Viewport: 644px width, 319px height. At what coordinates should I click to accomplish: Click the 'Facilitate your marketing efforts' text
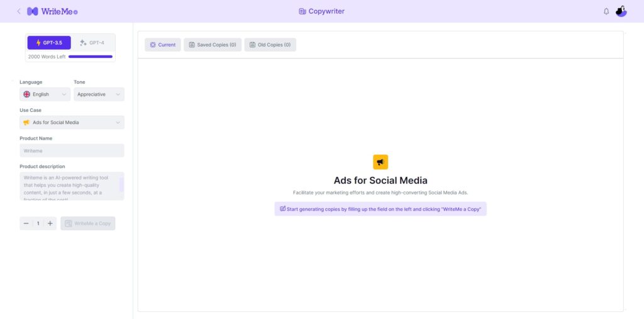coord(380,193)
